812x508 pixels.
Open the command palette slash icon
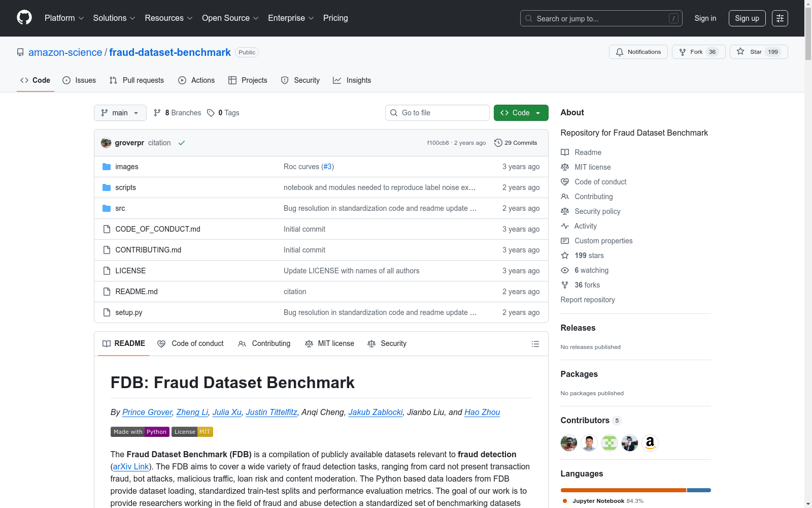point(673,18)
